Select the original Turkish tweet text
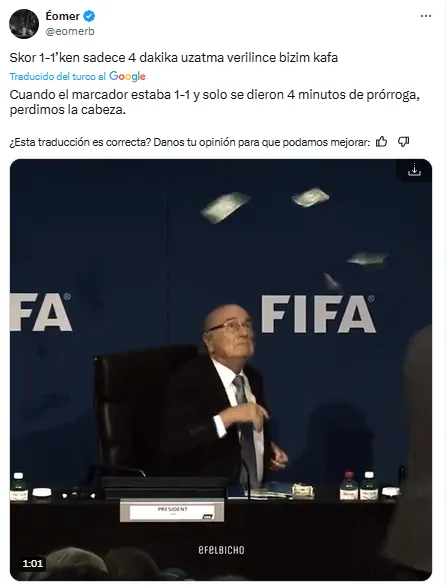Screen dimensions: 448x585 click(174, 58)
